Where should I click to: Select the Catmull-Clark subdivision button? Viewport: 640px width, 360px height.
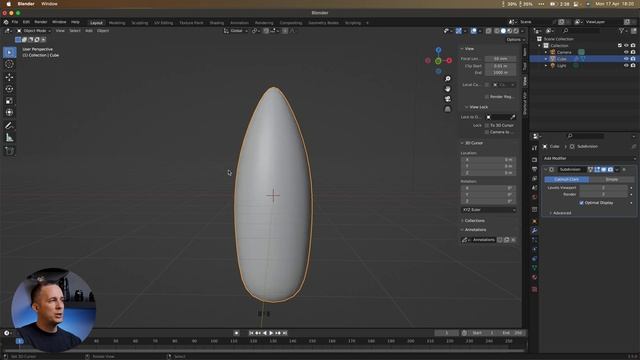[x=567, y=180]
